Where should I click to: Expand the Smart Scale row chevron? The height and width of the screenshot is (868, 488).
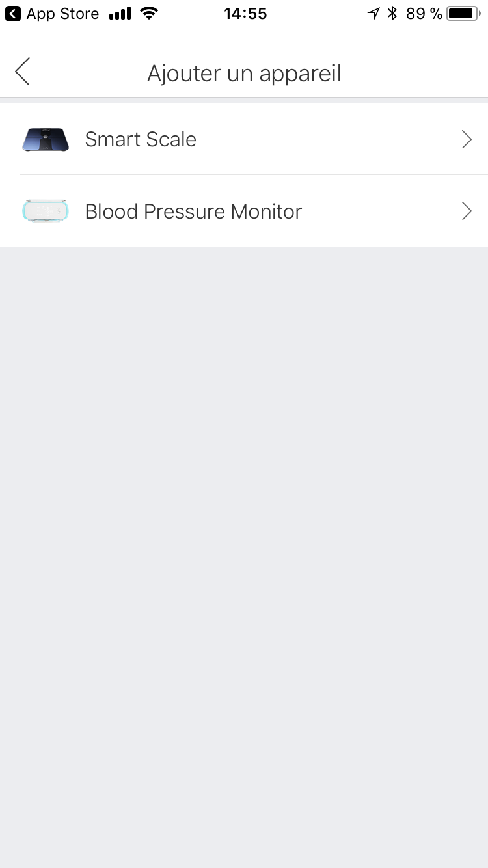(467, 139)
